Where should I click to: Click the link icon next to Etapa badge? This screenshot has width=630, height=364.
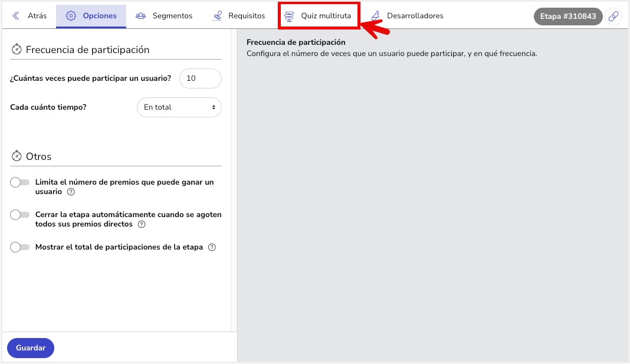click(x=614, y=16)
